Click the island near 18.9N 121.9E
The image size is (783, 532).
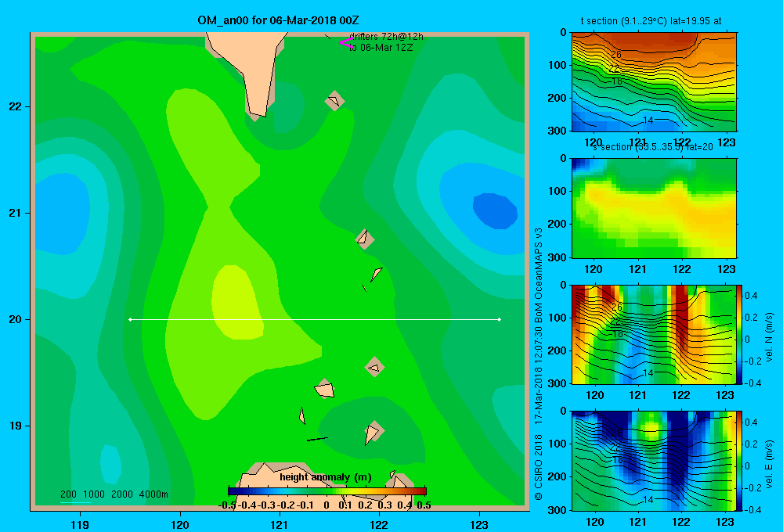(373, 432)
